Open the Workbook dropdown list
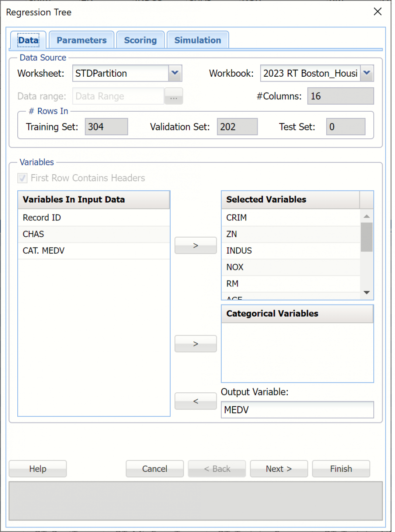This screenshot has height=532, width=395. tap(367, 74)
